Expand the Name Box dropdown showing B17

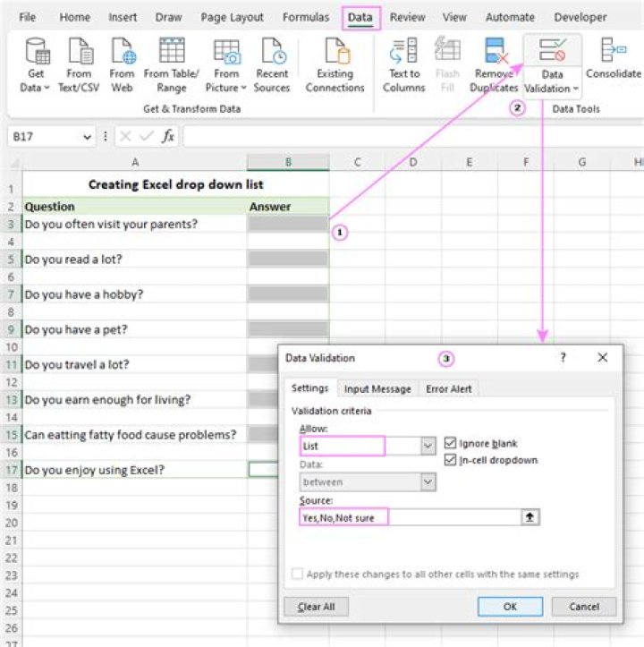click(87, 137)
